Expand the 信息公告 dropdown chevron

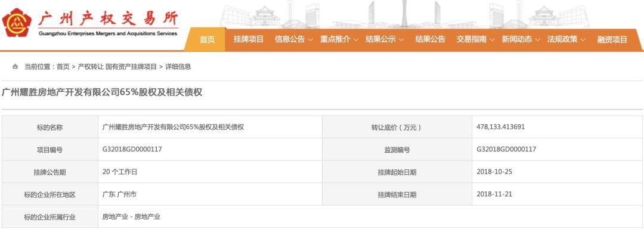pyautogui.click(x=311, y=40)
